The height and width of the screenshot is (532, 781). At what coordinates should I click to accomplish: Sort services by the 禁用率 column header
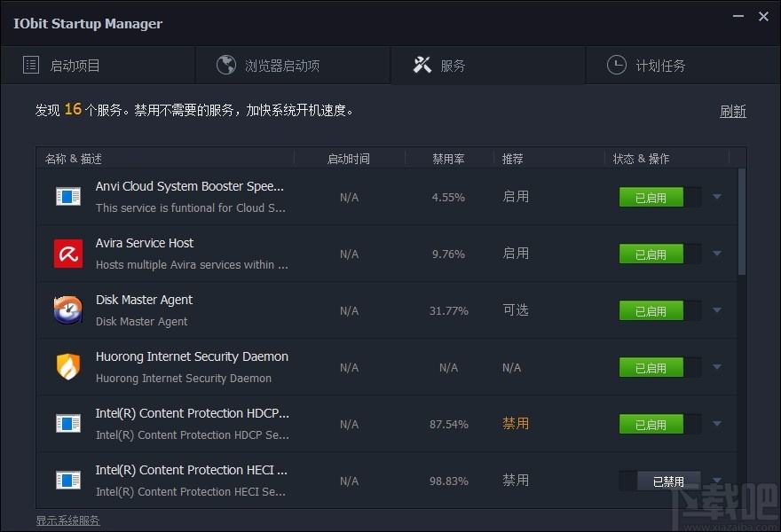448,158
